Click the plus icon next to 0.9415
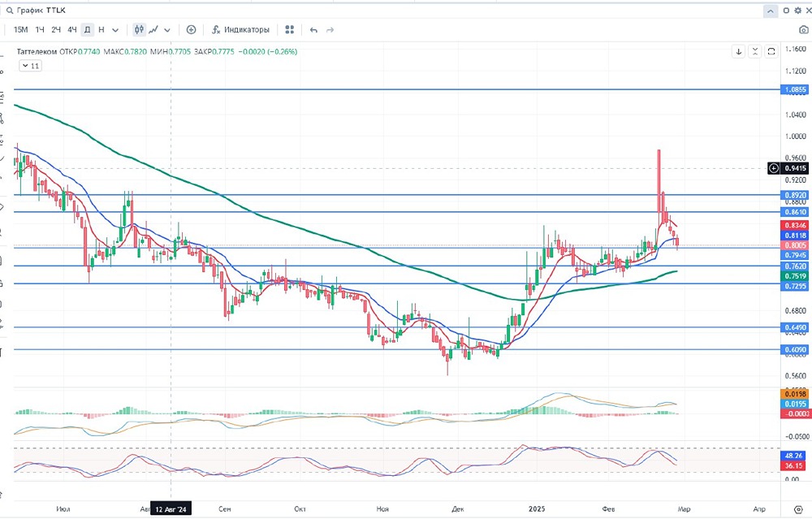Screen dimensions: 812x519 pyautogui.click(x=773, y=168)
